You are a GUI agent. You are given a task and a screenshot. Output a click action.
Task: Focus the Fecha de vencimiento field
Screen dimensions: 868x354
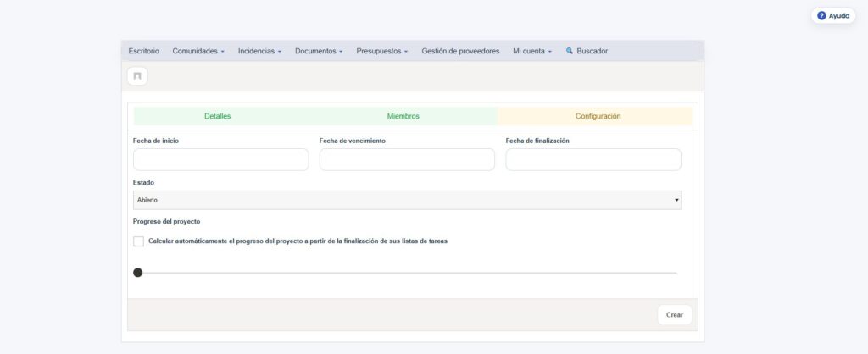pos(407,159)
